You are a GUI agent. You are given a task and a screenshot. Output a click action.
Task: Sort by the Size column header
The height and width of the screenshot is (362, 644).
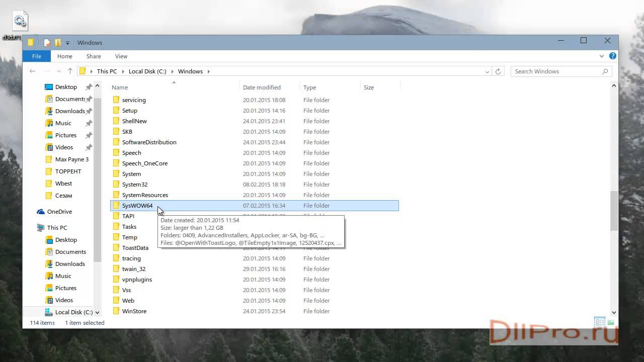(x=369, y=87)
